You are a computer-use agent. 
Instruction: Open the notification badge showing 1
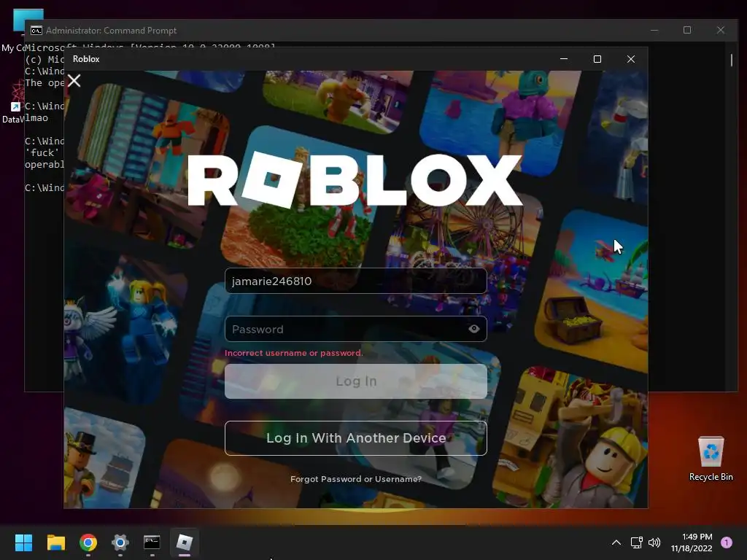point(727,542)
